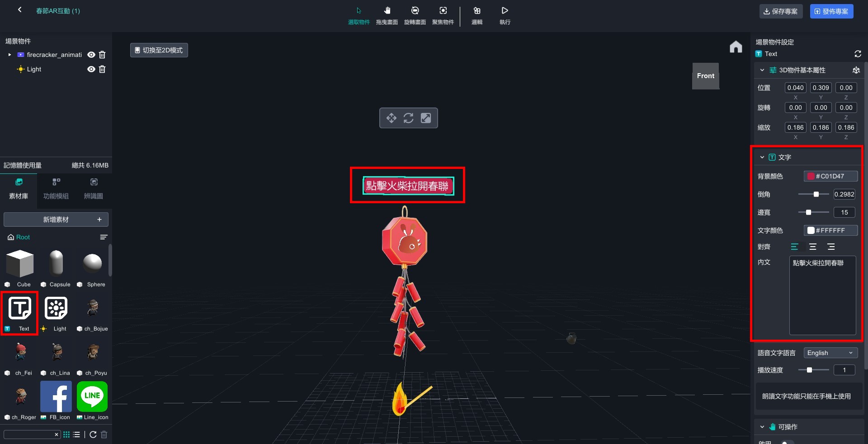Select the scale gizmo tool

click(x=426, y=118)
